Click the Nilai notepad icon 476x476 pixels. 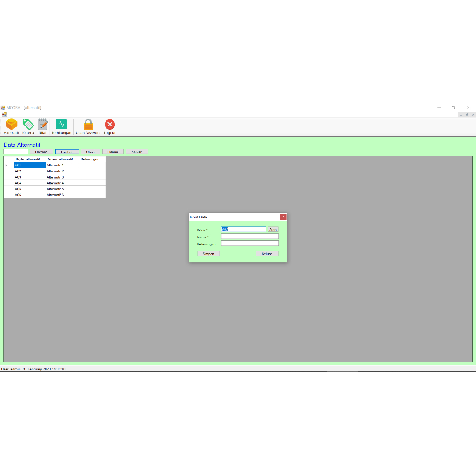click(42, 126)
